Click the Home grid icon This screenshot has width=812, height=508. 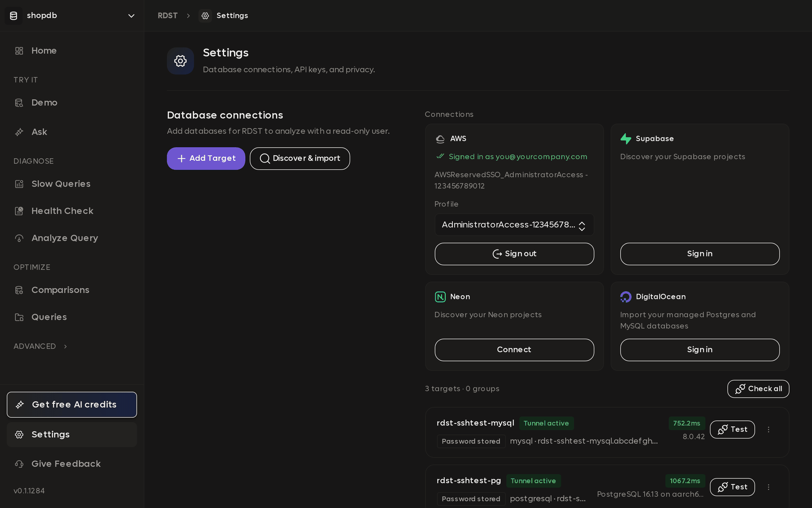19,51
